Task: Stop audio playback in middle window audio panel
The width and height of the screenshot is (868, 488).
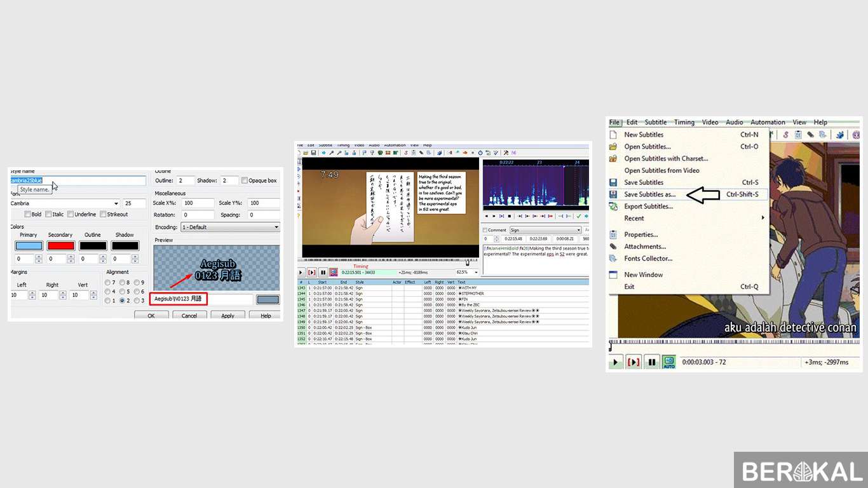Action: pos(510,216)
